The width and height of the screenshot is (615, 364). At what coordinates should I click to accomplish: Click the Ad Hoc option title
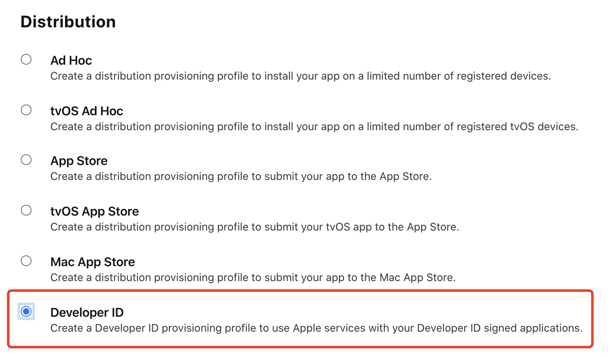[71, 61]
